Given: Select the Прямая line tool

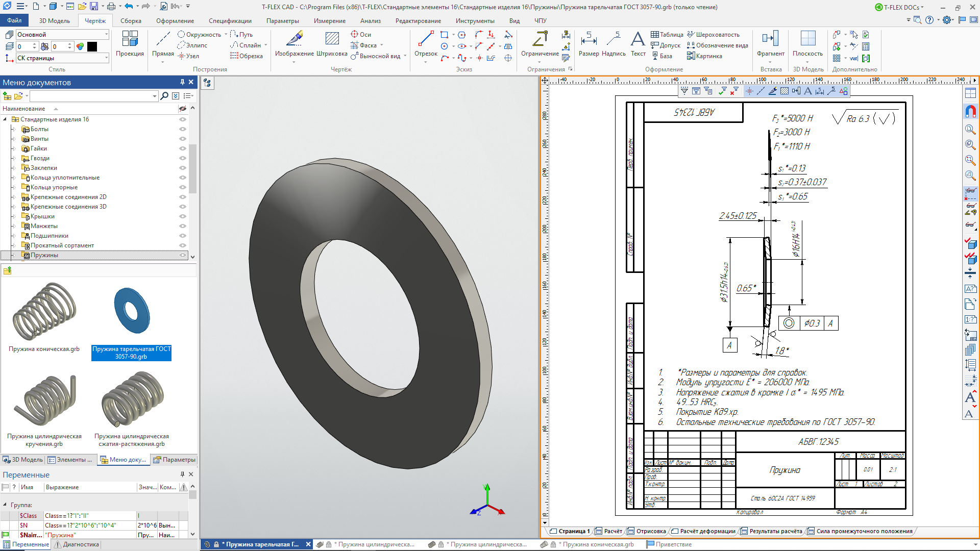Looking at the screenshot, I should click(163, 45).
